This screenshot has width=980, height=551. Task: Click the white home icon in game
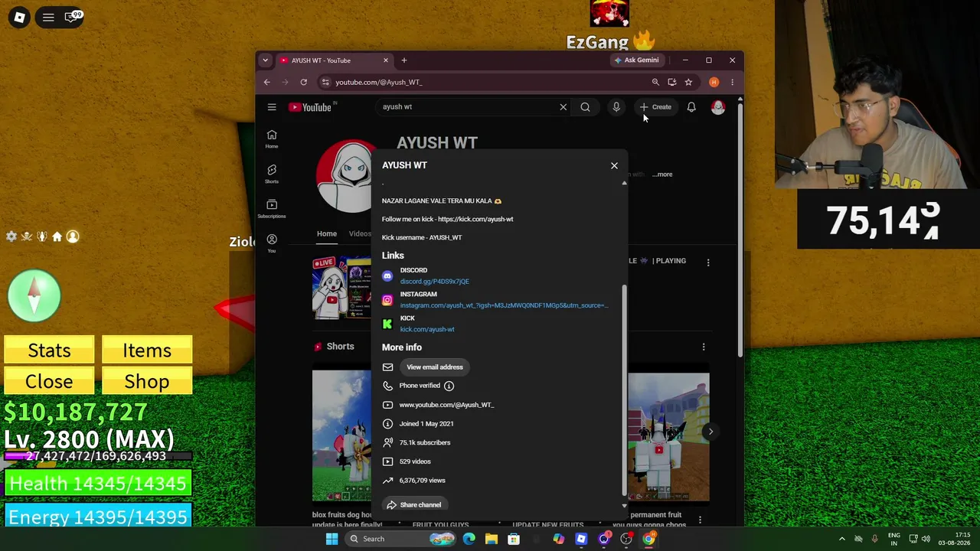pyautogui.click(x=57, y=236)
